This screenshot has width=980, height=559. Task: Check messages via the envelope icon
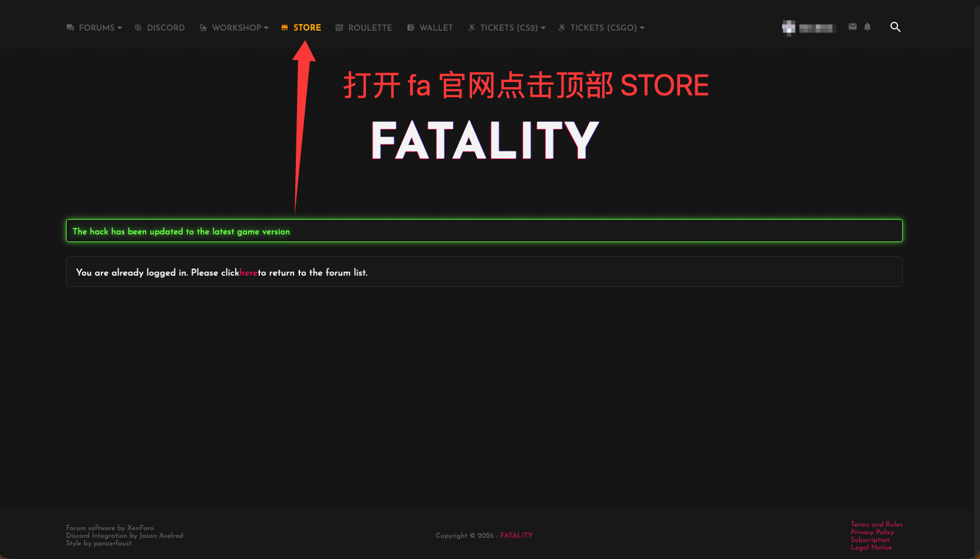click(852, 27)
